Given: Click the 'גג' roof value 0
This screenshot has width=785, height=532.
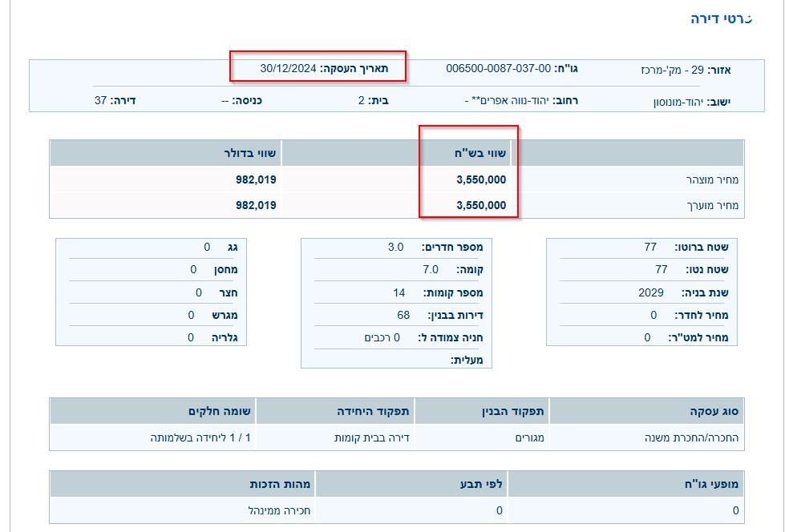Looking at the screenshot, I should [x=207, y=247].
